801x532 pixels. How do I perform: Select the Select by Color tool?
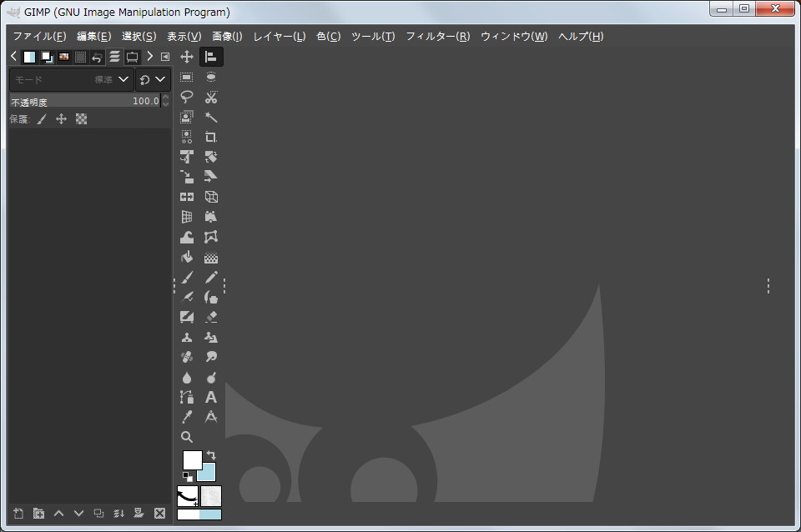click(x=187, y=137)
